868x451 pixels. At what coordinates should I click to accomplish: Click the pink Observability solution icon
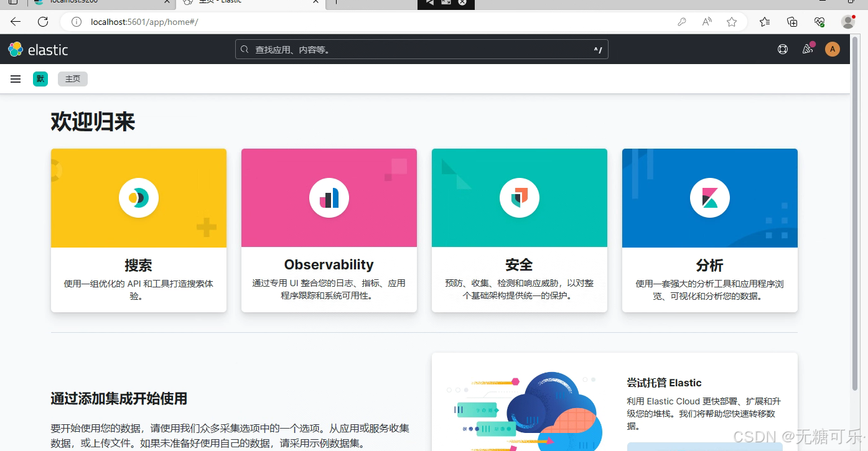[x=329, y=197]
